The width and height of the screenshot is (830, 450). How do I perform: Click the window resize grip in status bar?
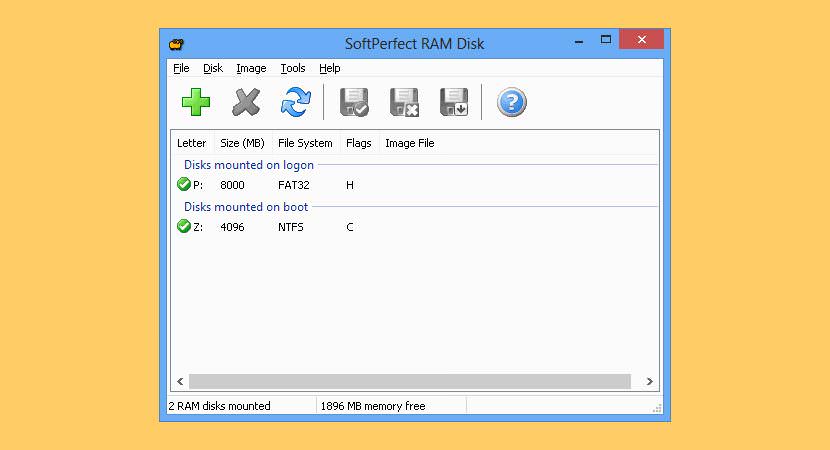pyautogui.click(x=657, y=408)
